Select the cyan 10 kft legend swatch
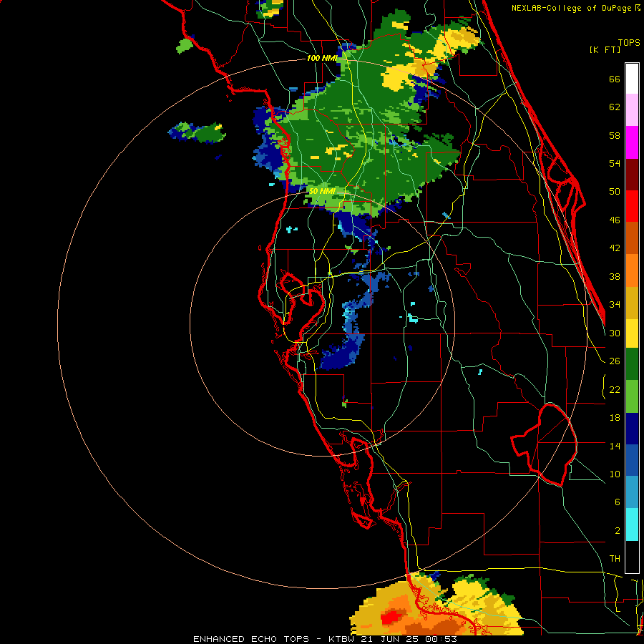The width and height of the screenshot is (644, 644). click(632, 525)
